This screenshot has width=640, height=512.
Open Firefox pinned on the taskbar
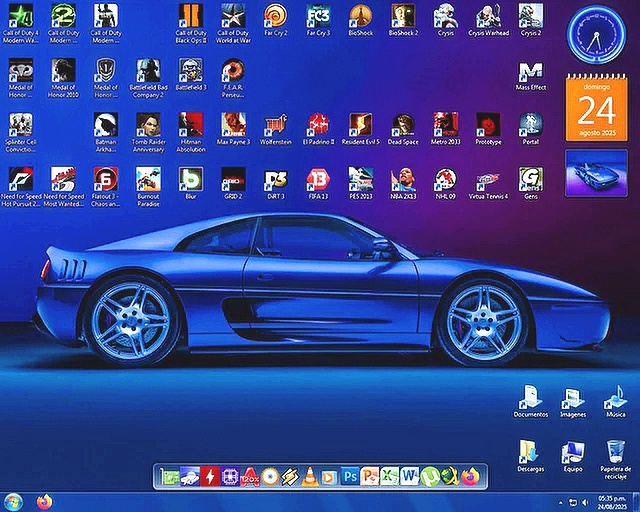pos(44,502)
